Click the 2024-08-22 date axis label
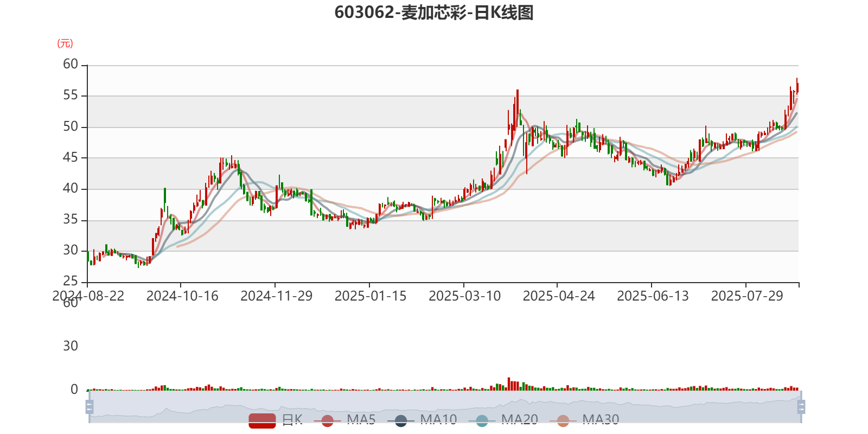Image resolution: width=868 pixels, height=434 pixels. coord(88,296)
